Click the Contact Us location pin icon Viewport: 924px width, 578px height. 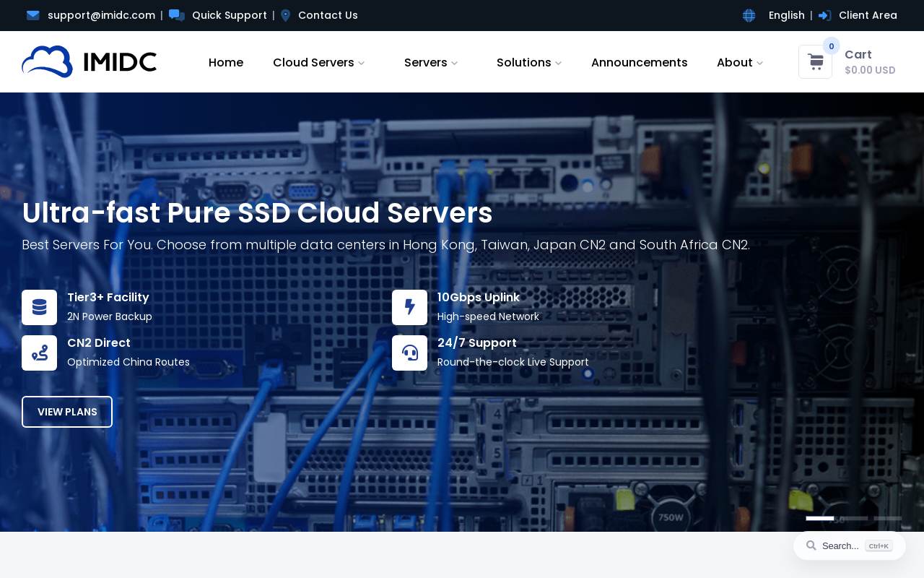[x=286, y=15]
